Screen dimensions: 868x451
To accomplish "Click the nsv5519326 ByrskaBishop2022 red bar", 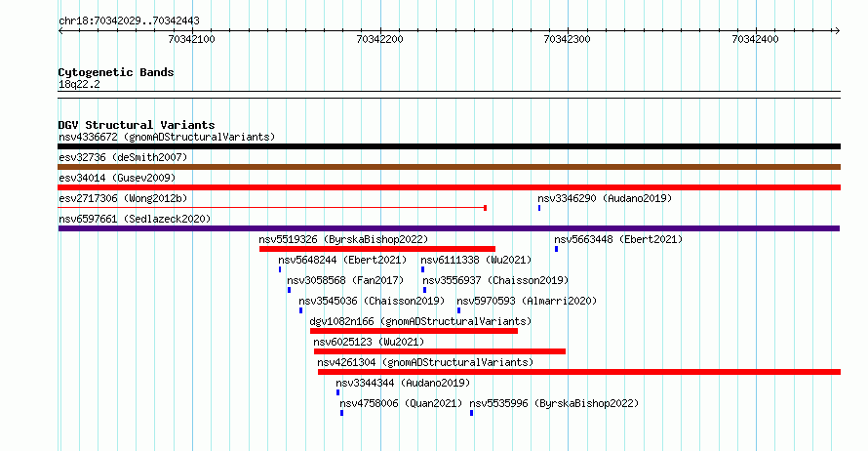I will pyautogui.click(x=377, y=249).
